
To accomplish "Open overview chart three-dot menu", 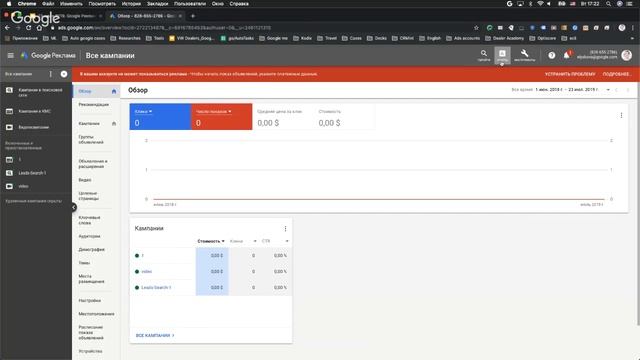I will coord(621,116).
